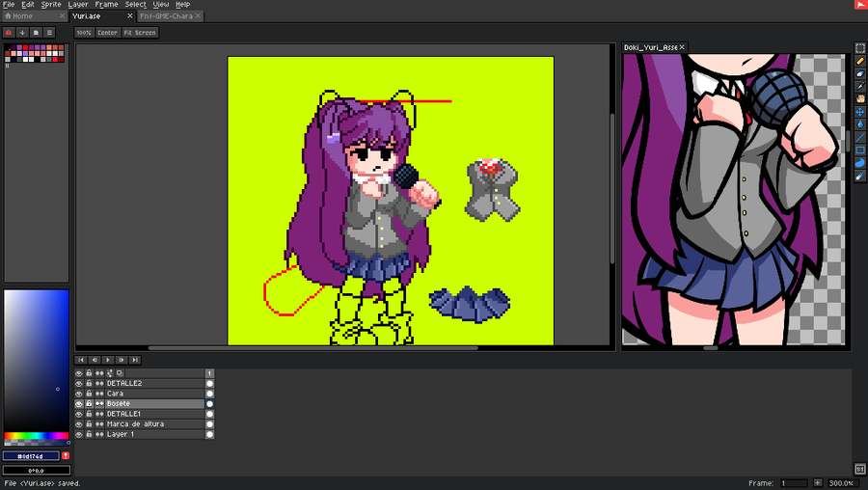Image resolution: width=868 pixels, height=490 pixels.
Task: Open the Select menu
Action: point(135,5)
